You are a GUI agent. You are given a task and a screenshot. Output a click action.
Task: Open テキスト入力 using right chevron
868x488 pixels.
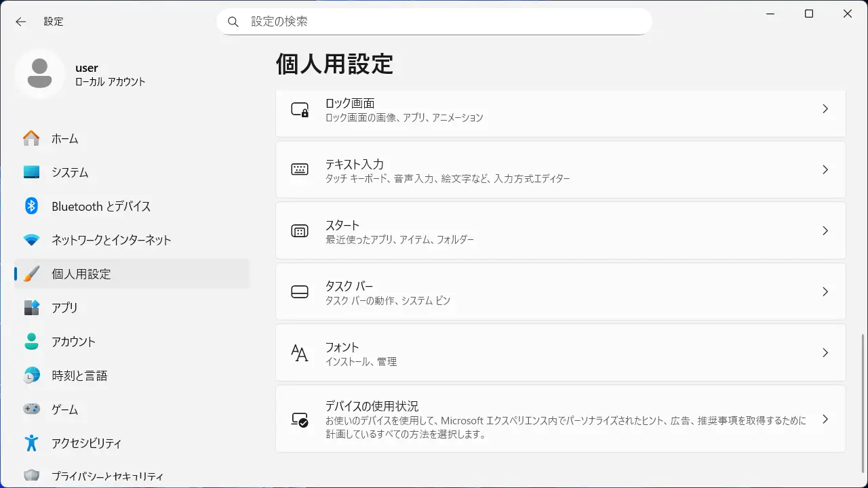click(x=825, y=170)
